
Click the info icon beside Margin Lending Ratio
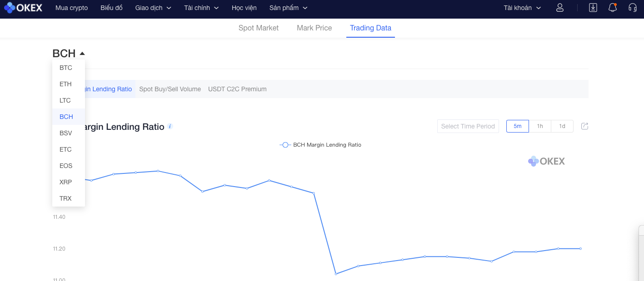(170, 126)
